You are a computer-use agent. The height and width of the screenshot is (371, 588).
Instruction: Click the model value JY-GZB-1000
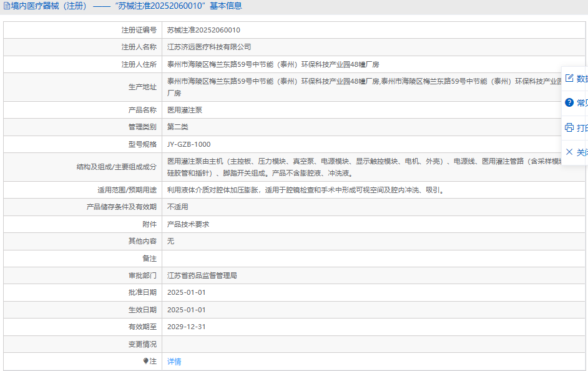coord(189,144)
